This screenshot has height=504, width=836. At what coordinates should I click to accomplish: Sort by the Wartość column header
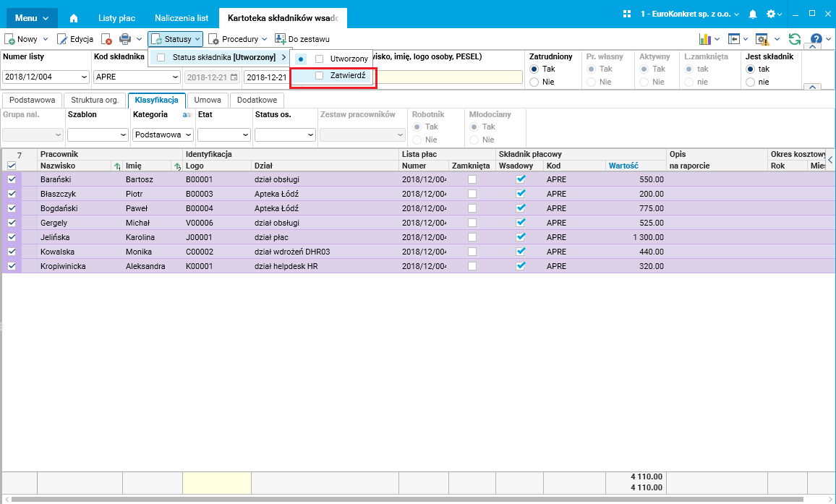[x=623, y=166]
